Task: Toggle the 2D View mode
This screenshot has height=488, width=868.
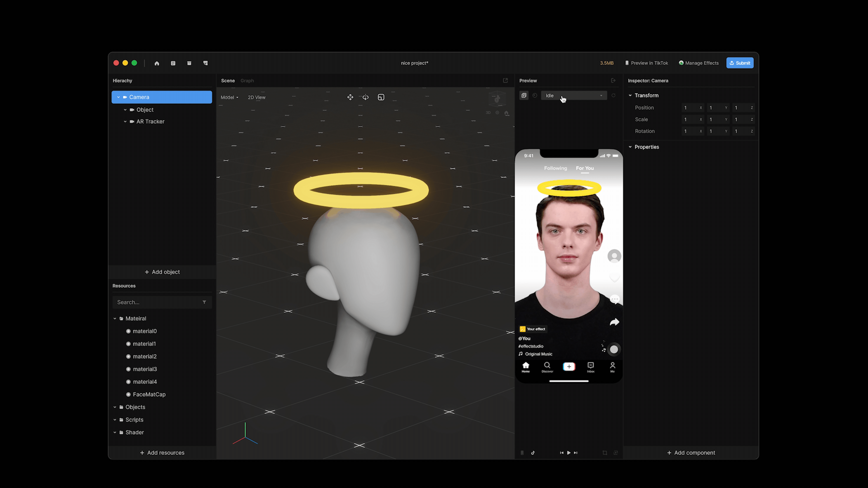Action: click(256, 97)
